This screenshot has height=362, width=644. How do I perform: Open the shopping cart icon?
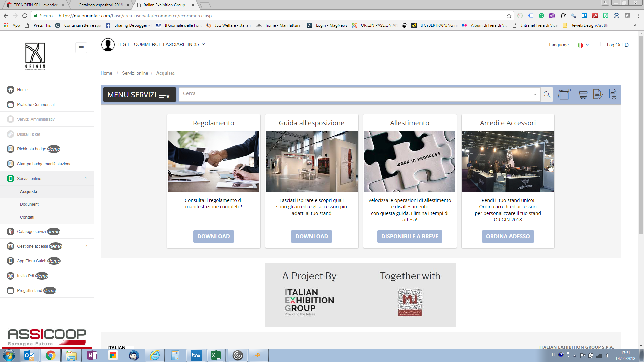coord(582,95)
